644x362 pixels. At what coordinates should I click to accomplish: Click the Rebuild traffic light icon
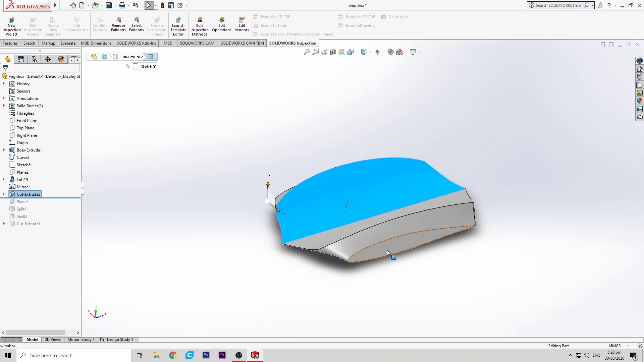tap(162, 5)
